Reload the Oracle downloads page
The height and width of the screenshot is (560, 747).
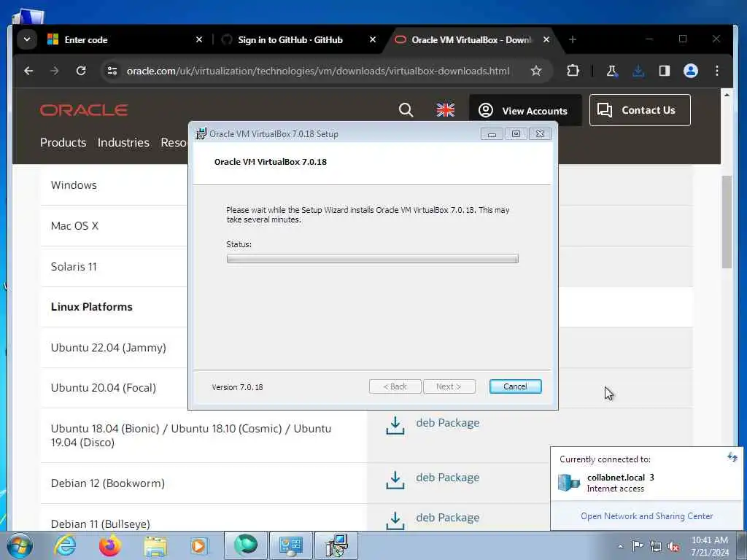pyautogui.click(x=81, y=71)
